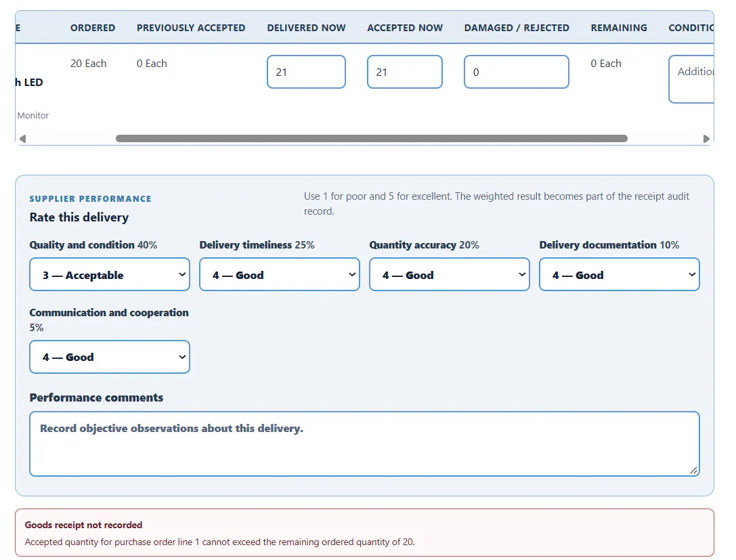Click the '20 Each' ordered value
The width and height of the screenshot is (736, 560).
click(88, 64)
